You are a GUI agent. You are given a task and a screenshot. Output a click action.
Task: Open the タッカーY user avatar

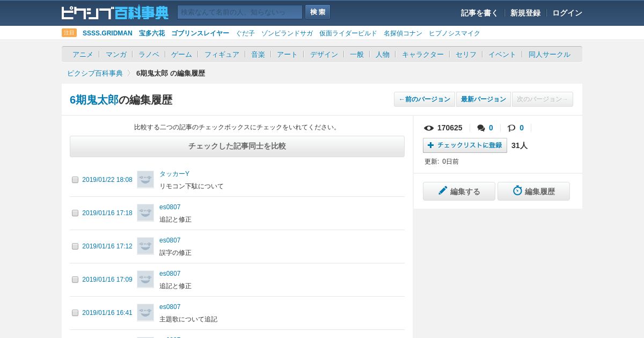[145, 179]
